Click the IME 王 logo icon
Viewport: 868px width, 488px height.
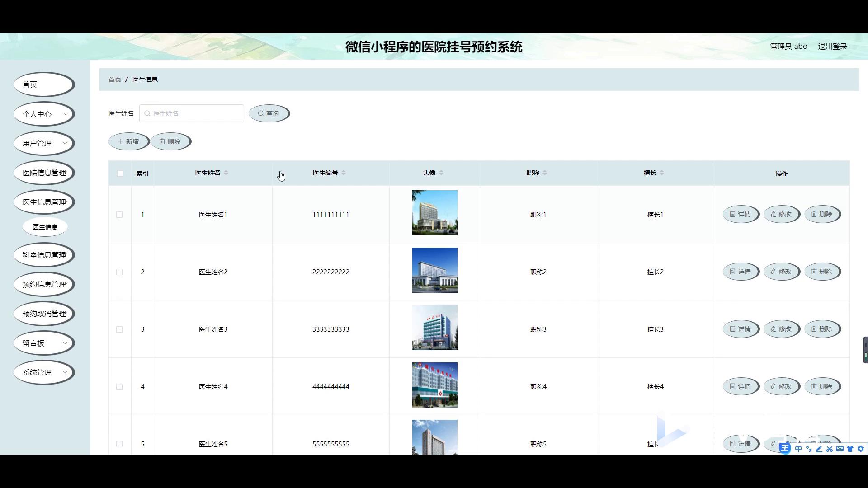click(785, 448)
